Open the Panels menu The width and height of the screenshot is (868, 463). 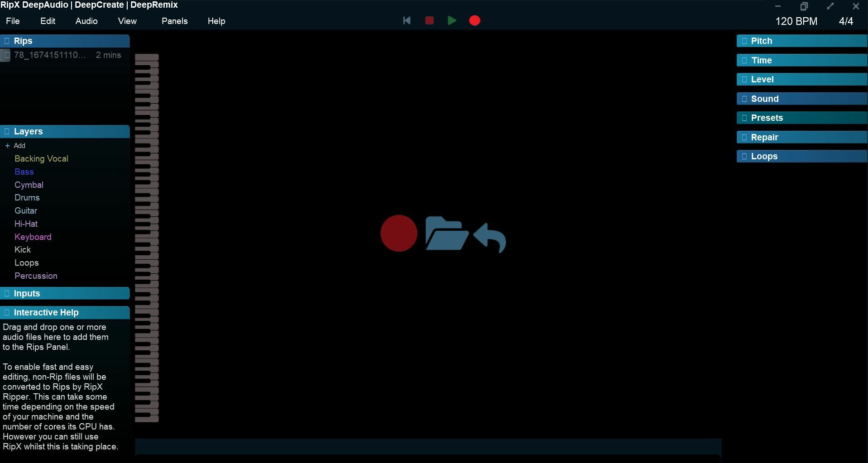174,21
